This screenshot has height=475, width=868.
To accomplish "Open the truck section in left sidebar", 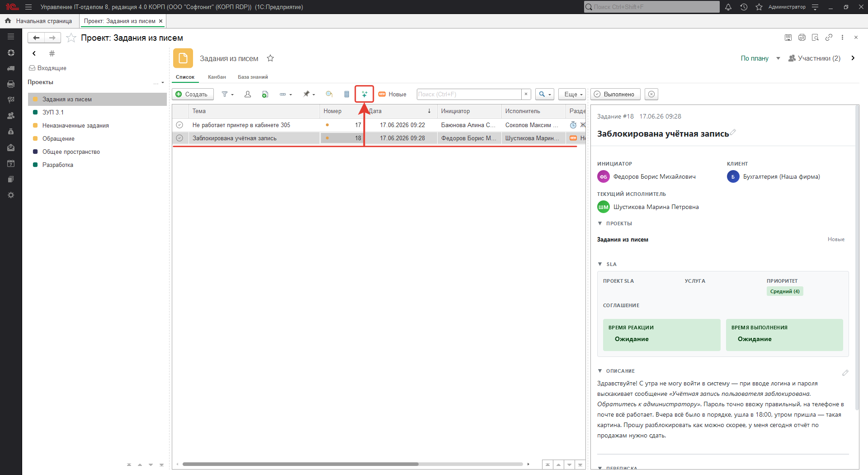I will click(x=11, y=68).
